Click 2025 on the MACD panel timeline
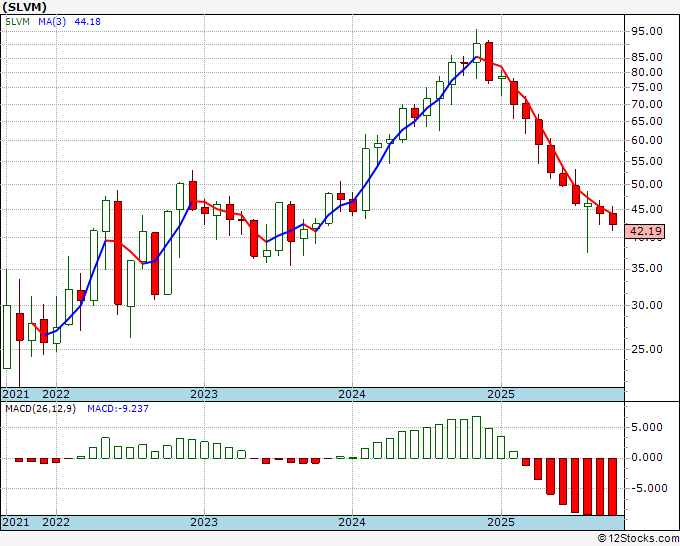This screenshot has height=546, width=680. tap(501, 522)
